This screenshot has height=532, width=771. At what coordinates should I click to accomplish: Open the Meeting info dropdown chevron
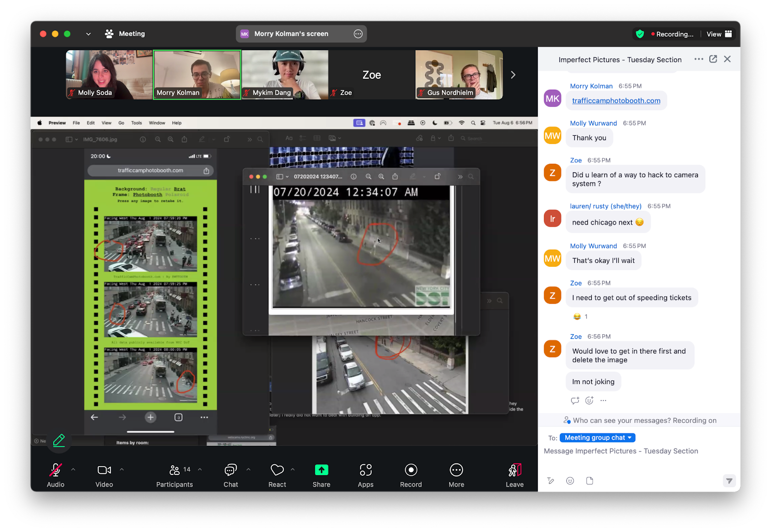(x=88, y=34)
